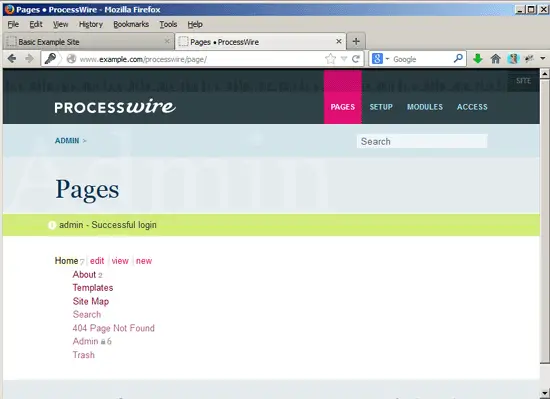Click the info icon in login notice
Viewport: 550px width, 399px height.
tap(52, 225)
